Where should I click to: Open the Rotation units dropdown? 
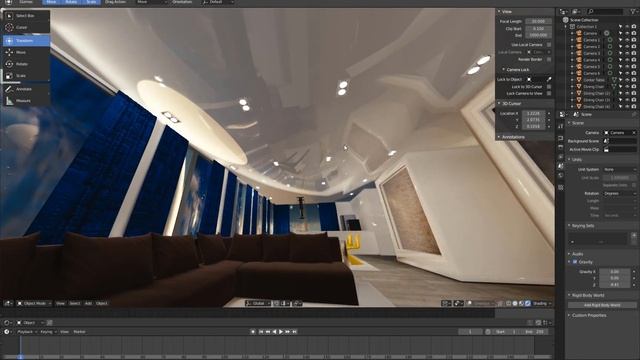620,193
